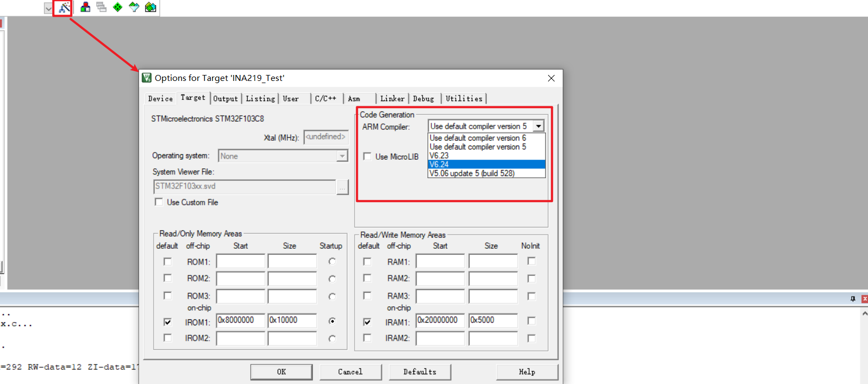Image resolution: width=868 pixels, height=384 pixels.
Task: Check the ROM3 default checkbox
Action: (x=167, y=296)
